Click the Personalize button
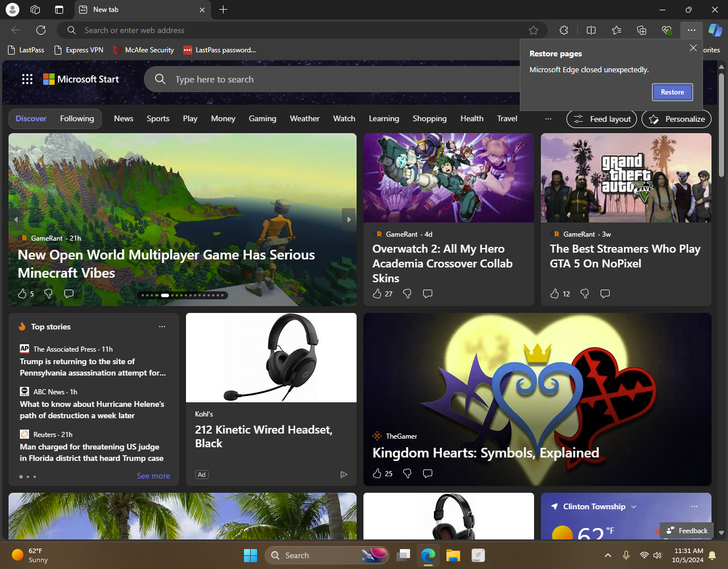This screenshot has height=569, width=728. [x=676, y=119]
